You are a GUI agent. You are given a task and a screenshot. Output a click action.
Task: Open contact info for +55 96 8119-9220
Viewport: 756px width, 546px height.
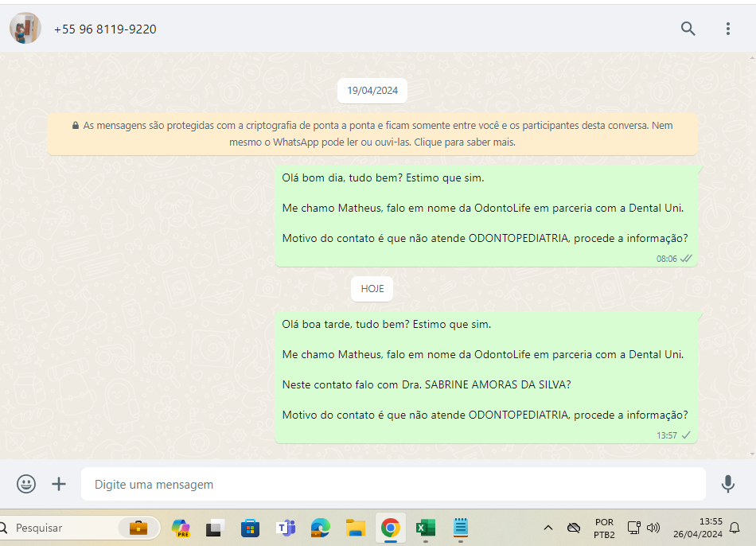tap(105, 29)
